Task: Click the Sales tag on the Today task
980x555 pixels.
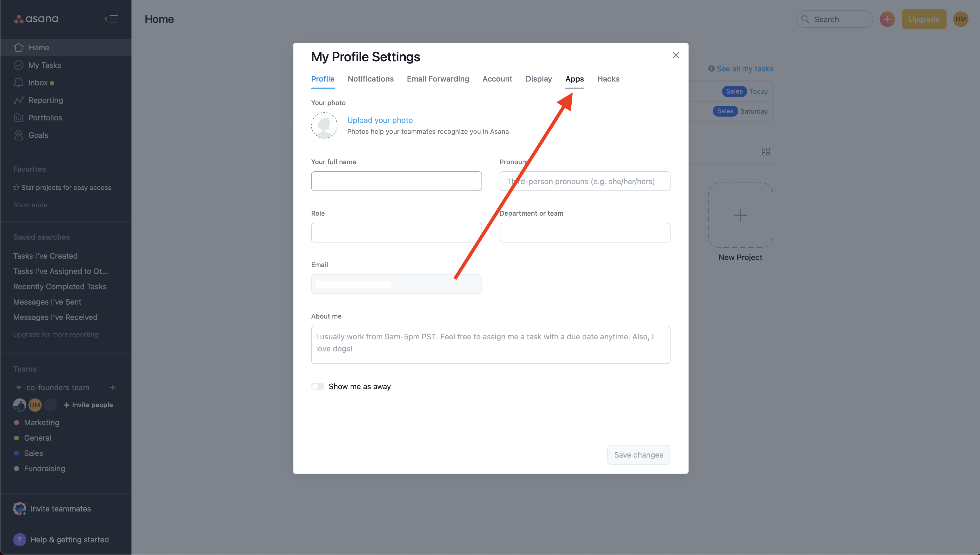Action: coord(734,91)
